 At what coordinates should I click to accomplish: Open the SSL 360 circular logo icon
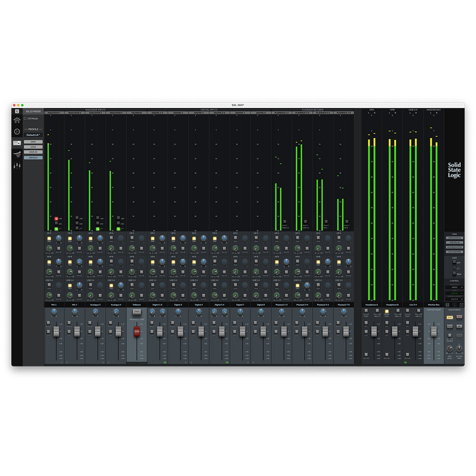pos(17,131)
